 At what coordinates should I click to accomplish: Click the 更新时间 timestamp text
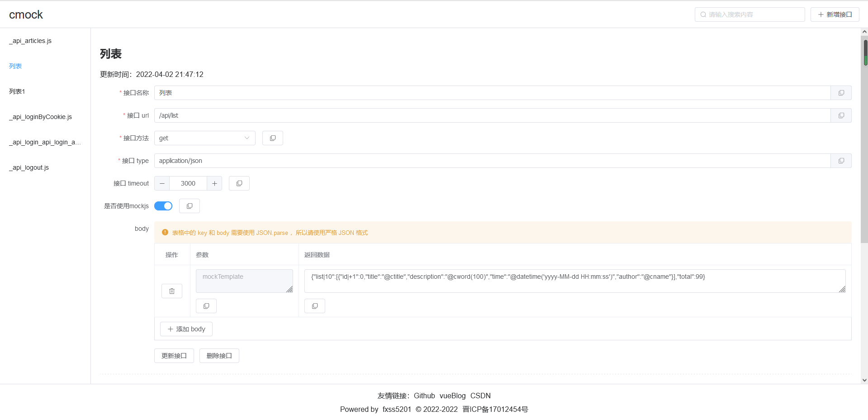[152, 74]
